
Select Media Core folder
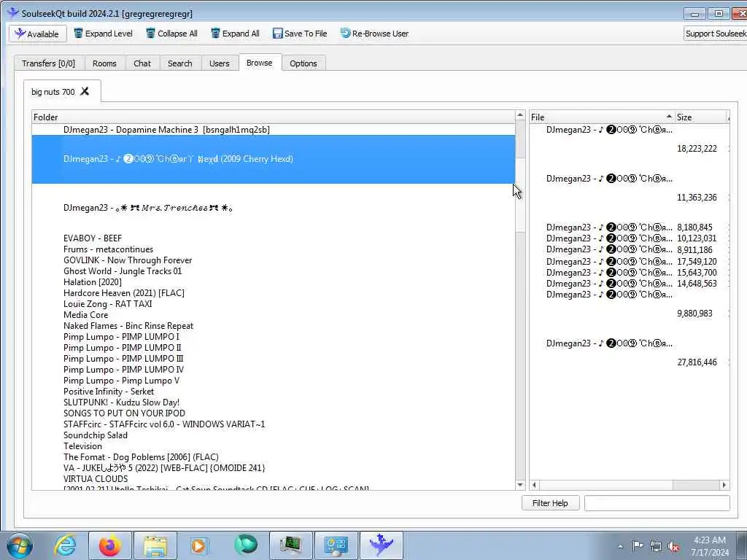coord(86,315)
